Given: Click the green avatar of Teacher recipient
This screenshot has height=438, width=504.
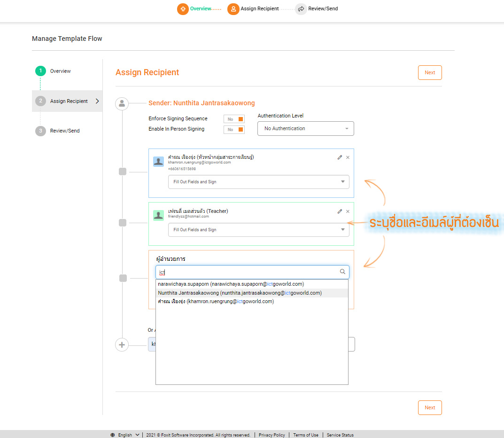Looking at the screenshot, I should click(x=158, y=215).
